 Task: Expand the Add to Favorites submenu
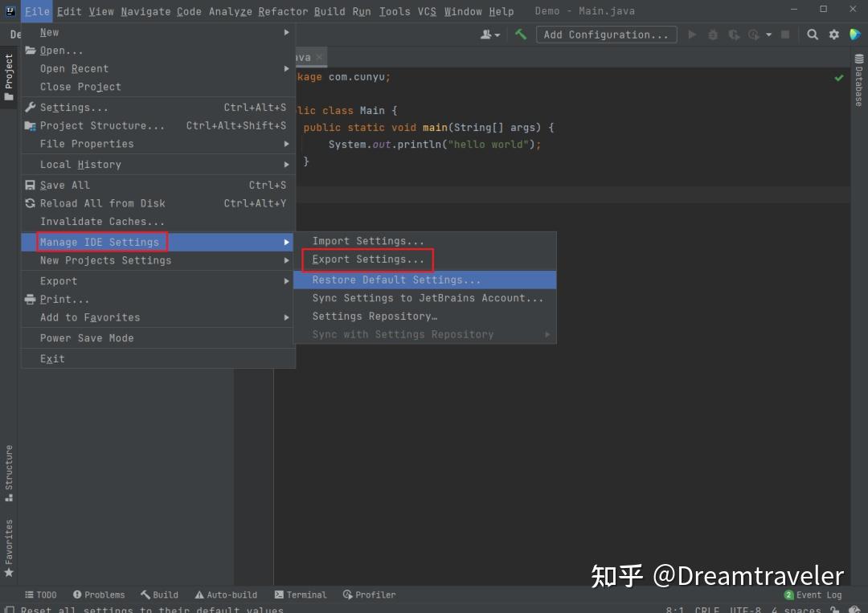[158, 317]
